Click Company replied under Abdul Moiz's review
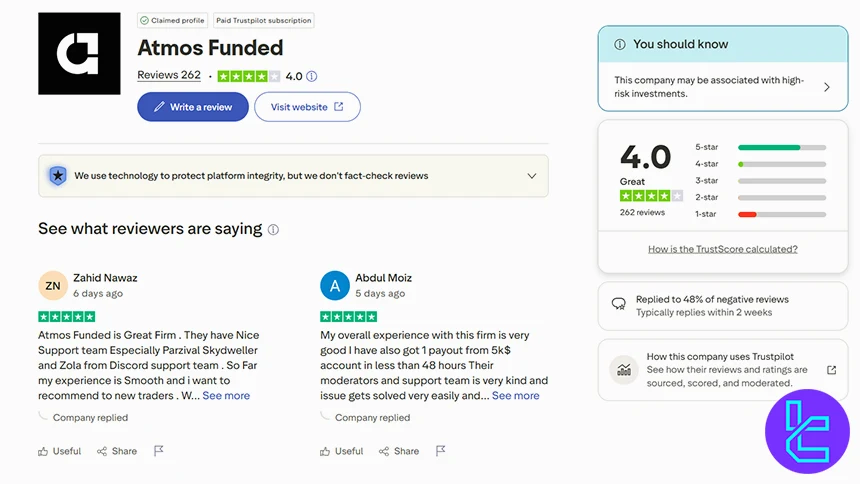The width and height of the screenshot is (860, 484). click(372, 418)
